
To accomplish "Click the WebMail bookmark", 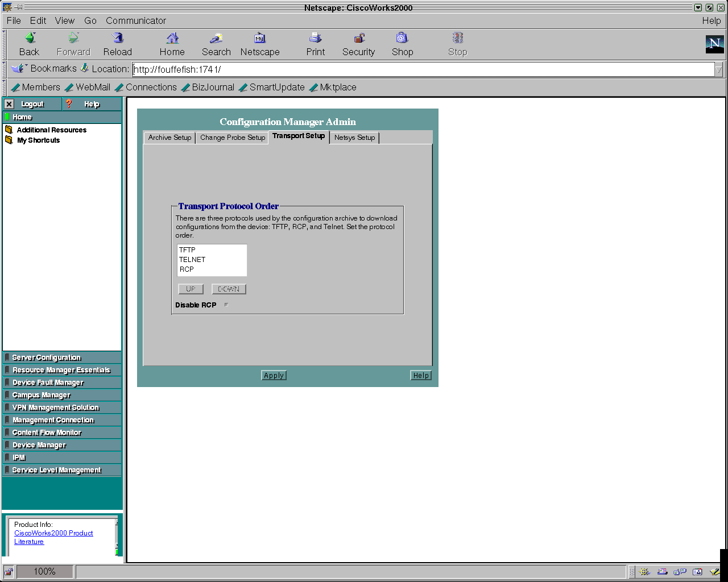I will (x=88, y=87).
